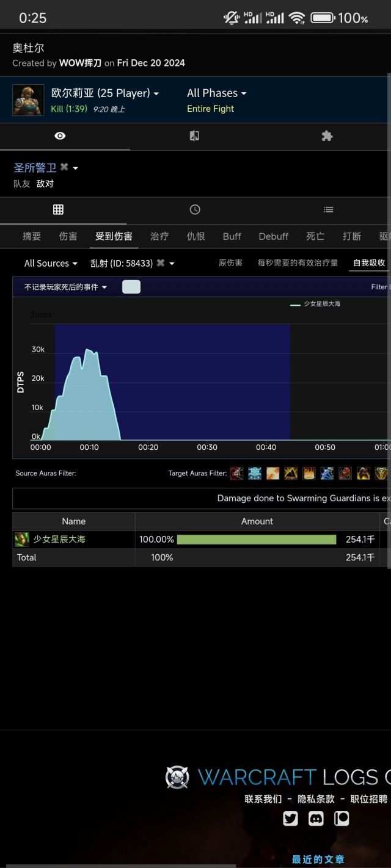Open the 不记录玩家死后的事件 dropdown

point(65,287)
